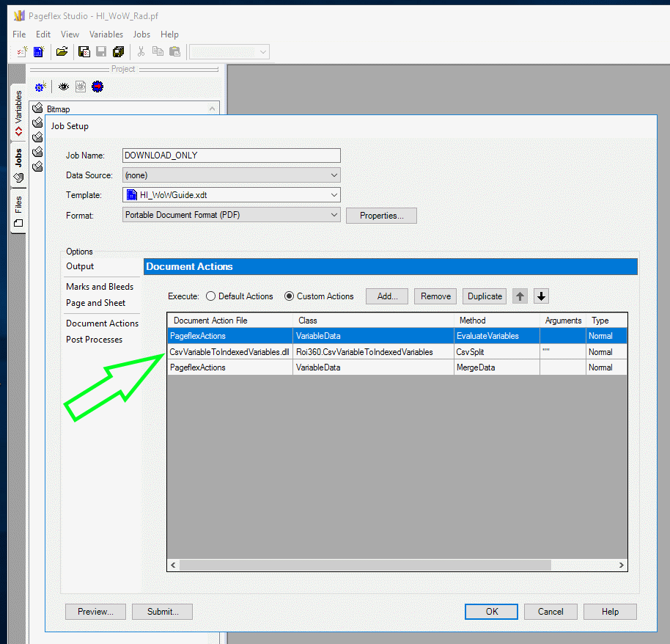The width and height of the screenshot is (670, 644).
Task: Click the Pageflex Studio app icon in title bar
Action: 19,16
